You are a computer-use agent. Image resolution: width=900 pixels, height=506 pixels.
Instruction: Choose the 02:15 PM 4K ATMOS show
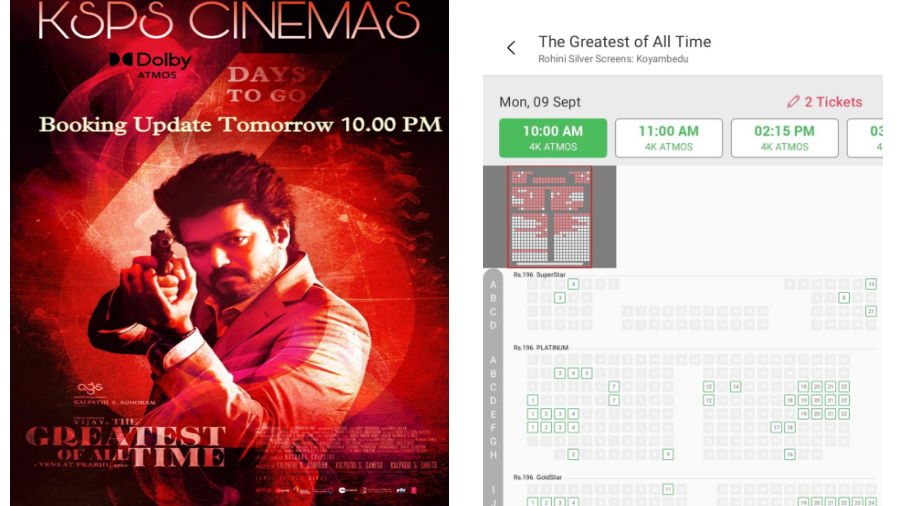pyautogui.click(x=785, y=138)
